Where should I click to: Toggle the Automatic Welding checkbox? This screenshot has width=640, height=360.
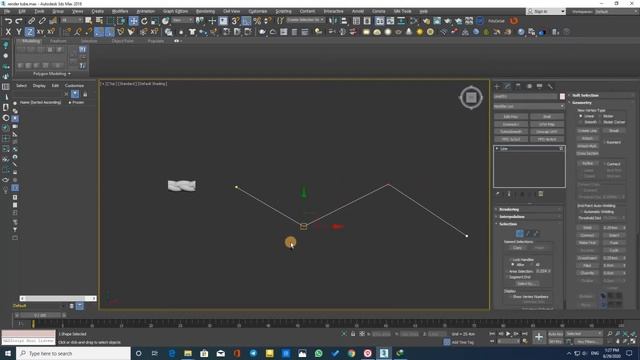(x=581, y=212)
